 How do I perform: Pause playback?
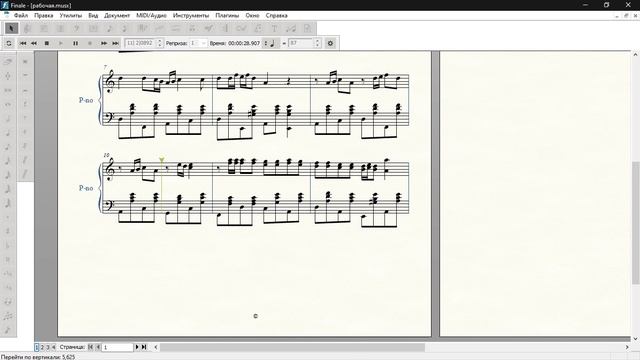tap(76, 43)
